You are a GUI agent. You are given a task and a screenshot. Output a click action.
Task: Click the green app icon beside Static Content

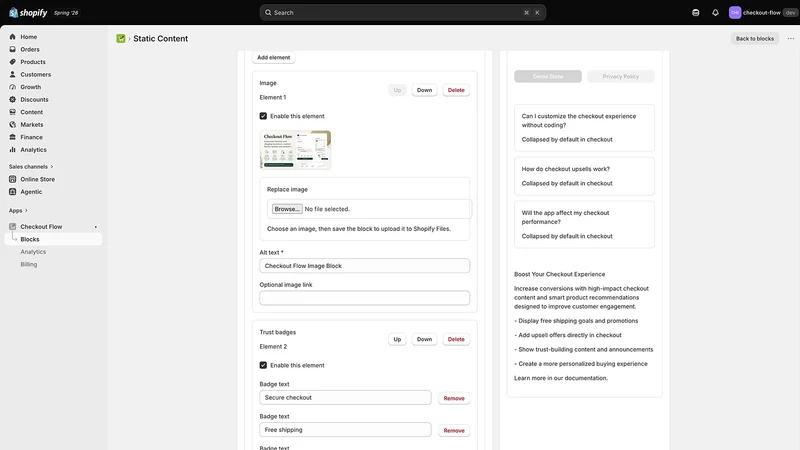tap(121, 39)
